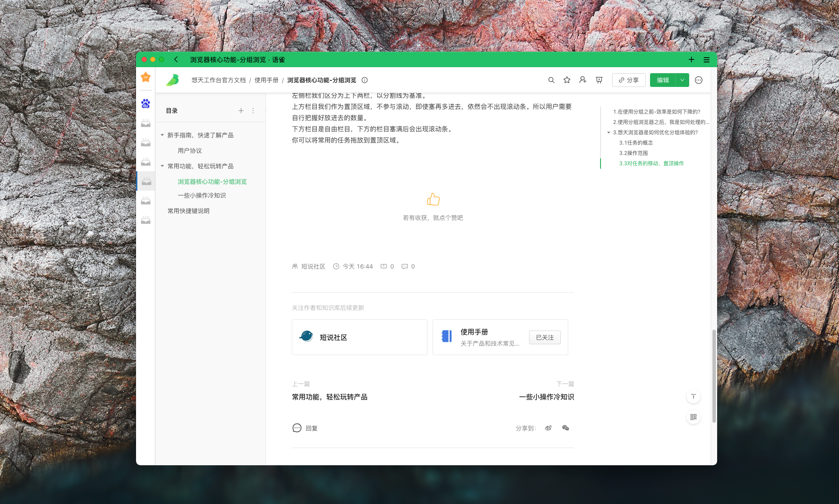Viewport: 839px width, 504px height.
Task: Click the search magnifier icon
Action: click(551, 80)
